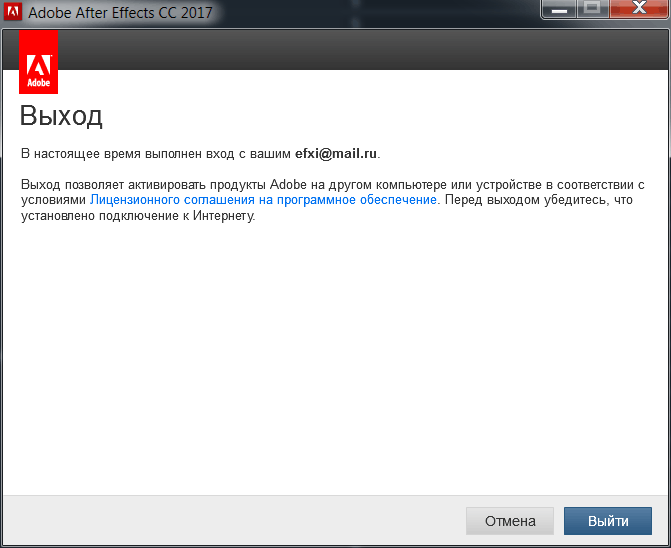This screenshot has height=548, width=671.
Task: Maximize the After Effects dialog window
Action: 592,9
